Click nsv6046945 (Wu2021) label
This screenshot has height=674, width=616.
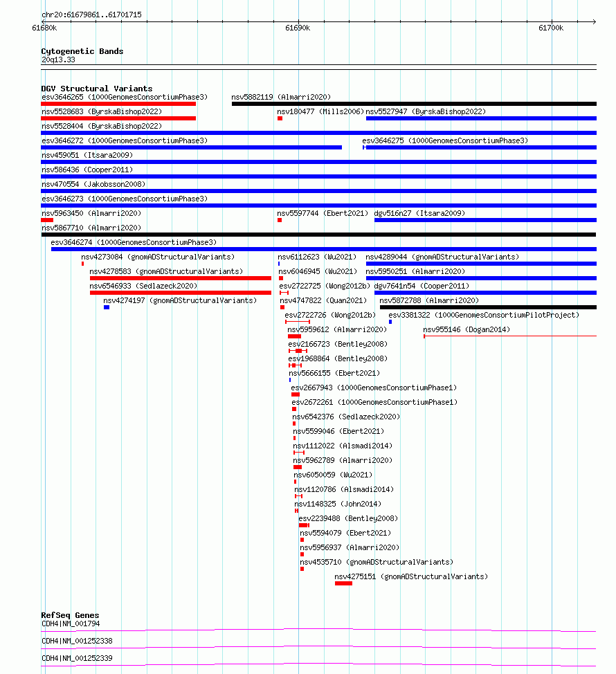click(x=318, y=272)
